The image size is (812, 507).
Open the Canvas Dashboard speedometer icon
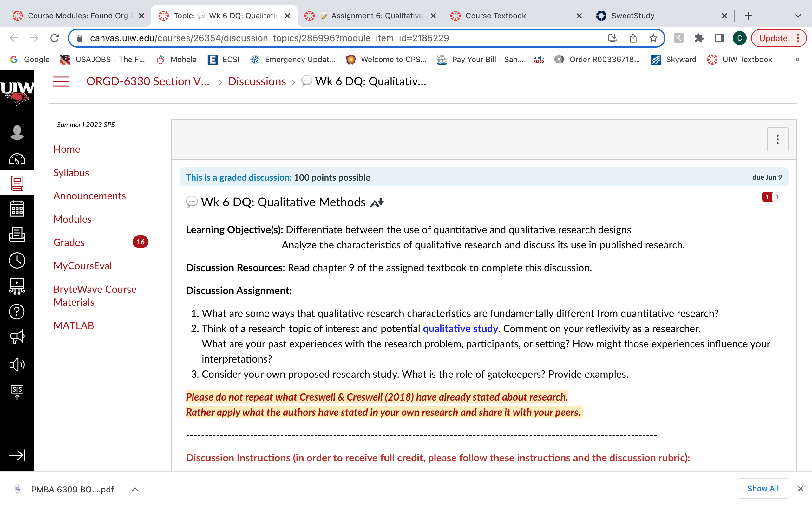click(17, 159)
